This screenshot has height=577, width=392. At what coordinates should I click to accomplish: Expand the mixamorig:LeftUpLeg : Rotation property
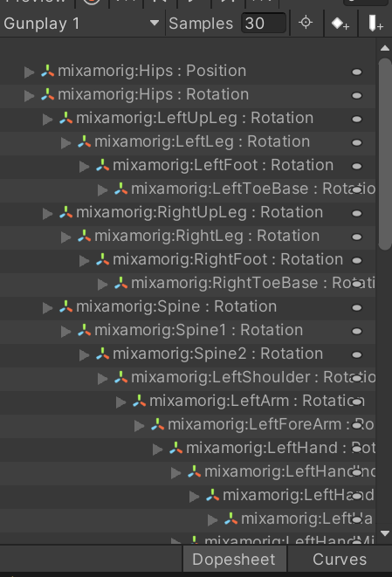[x=47, y=119]
